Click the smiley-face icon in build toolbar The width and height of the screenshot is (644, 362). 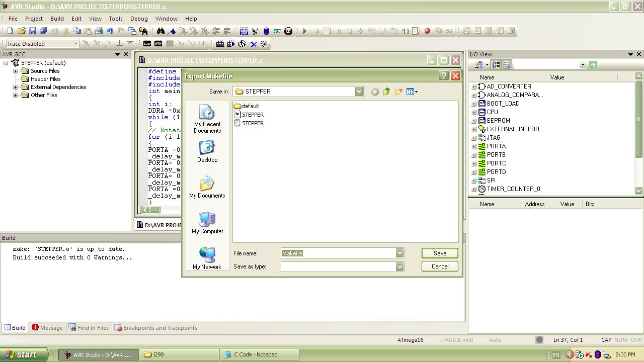click(288, 31)
